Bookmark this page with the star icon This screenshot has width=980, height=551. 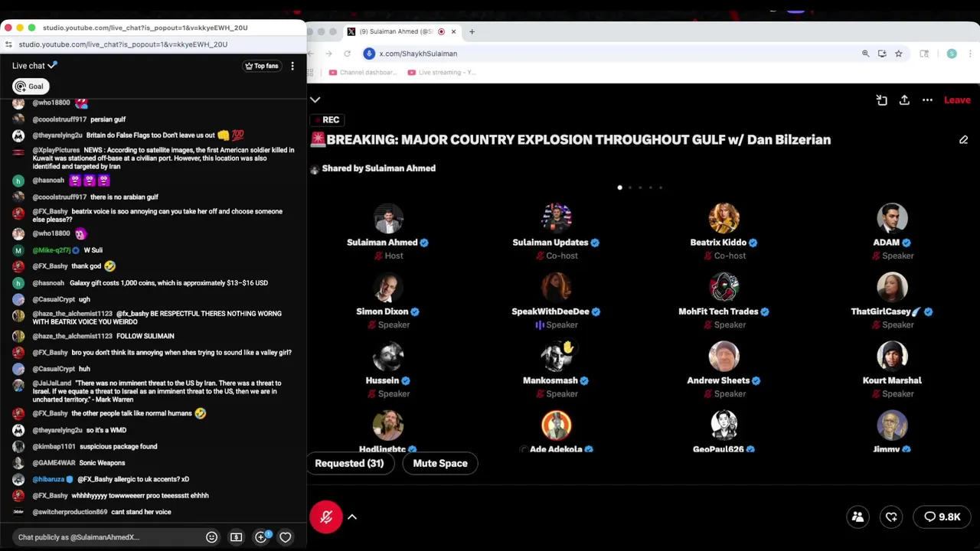point(898,54)
